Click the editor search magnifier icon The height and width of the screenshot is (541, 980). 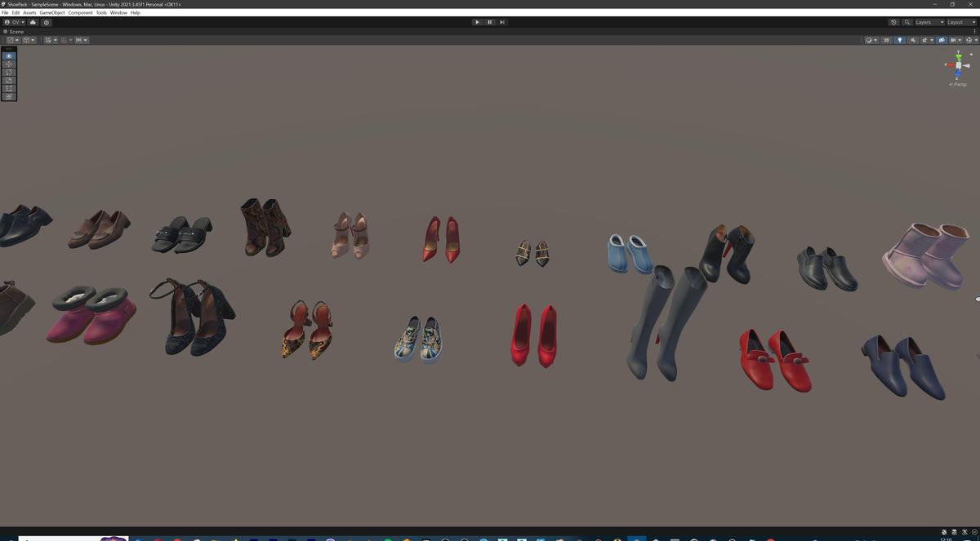(906, 22)
